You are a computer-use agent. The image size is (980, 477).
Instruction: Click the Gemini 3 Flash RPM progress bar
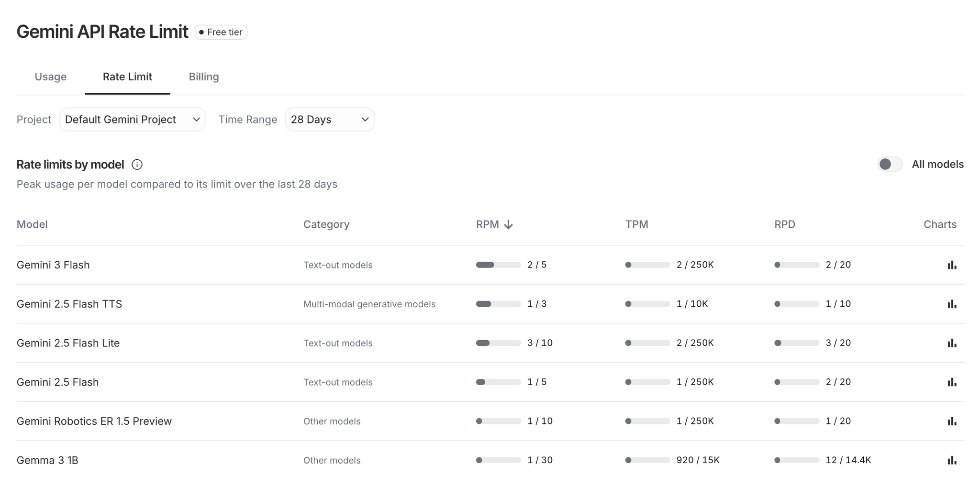(498, 265)
